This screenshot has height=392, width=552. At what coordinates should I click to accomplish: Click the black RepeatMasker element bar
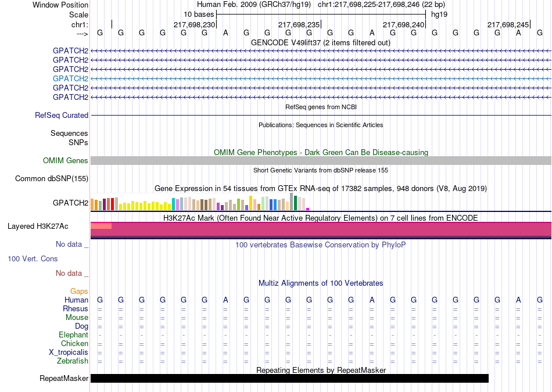289,378
